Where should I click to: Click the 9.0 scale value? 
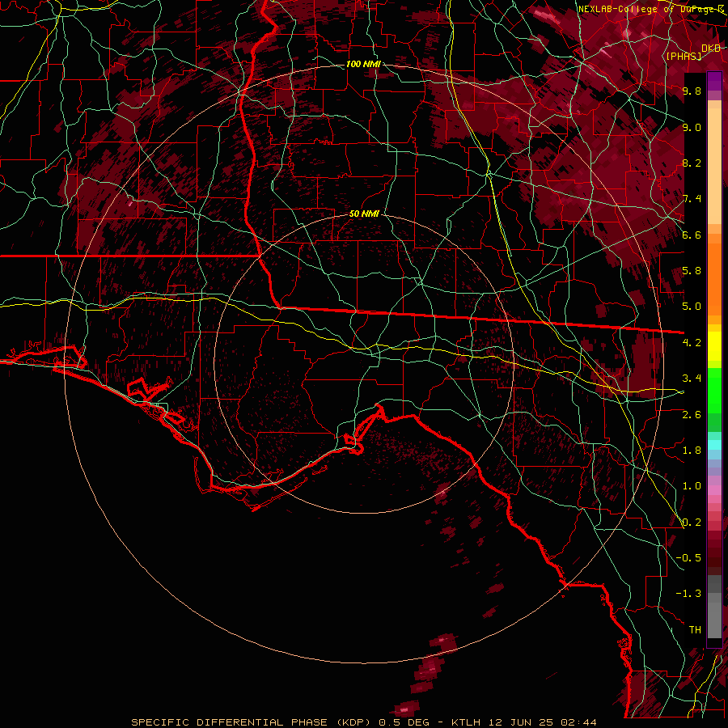coord(692,127)
